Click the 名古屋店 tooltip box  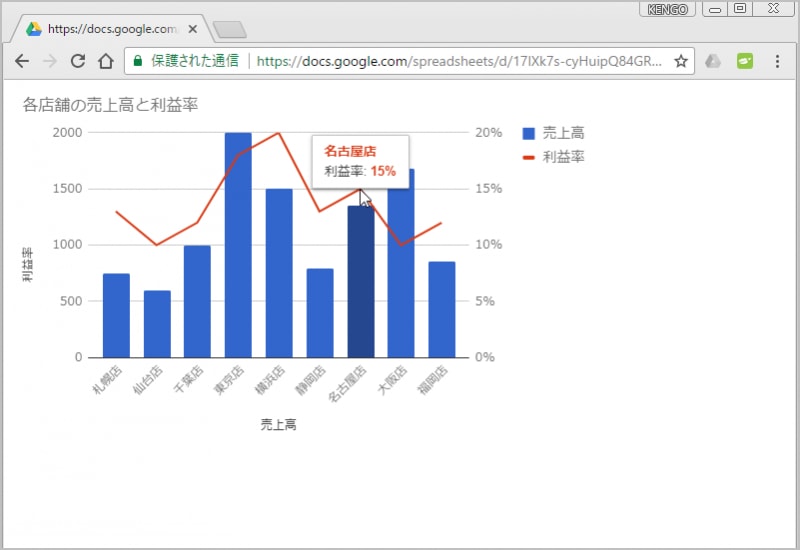[360, 162]
